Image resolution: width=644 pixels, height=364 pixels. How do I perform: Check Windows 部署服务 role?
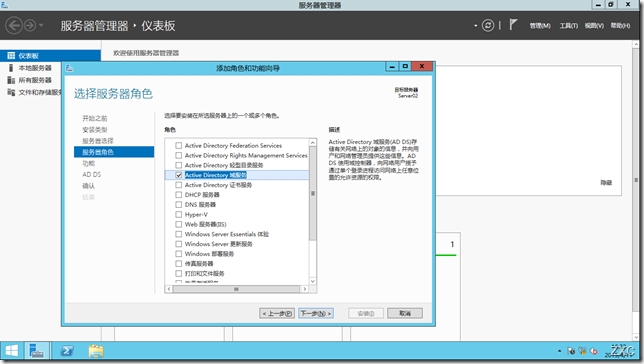178,254
